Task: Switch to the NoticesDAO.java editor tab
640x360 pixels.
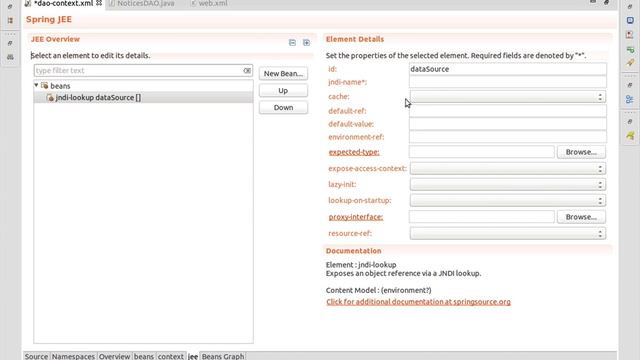Action: (x=142, y=3)
